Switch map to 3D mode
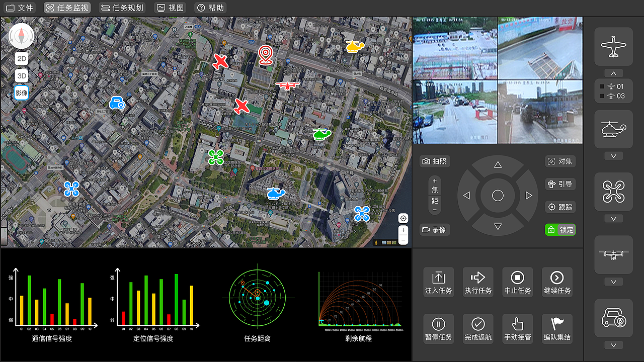 click(x=21, y=76)
